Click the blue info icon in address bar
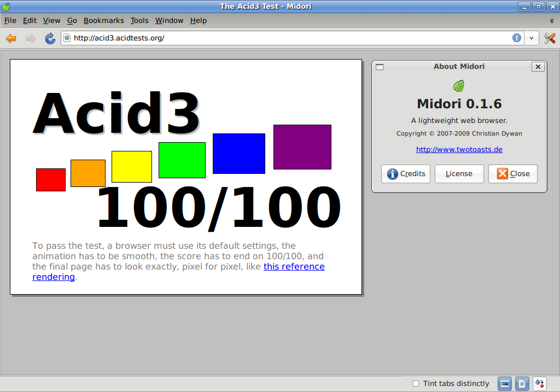 pyautogui.click(x=516, y=38)
